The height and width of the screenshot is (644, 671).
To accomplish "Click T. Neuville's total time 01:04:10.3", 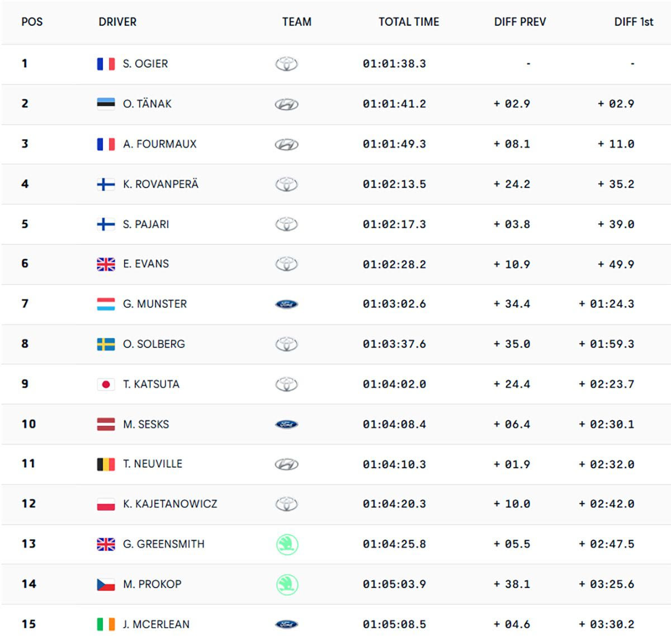I will coord(394,464).
